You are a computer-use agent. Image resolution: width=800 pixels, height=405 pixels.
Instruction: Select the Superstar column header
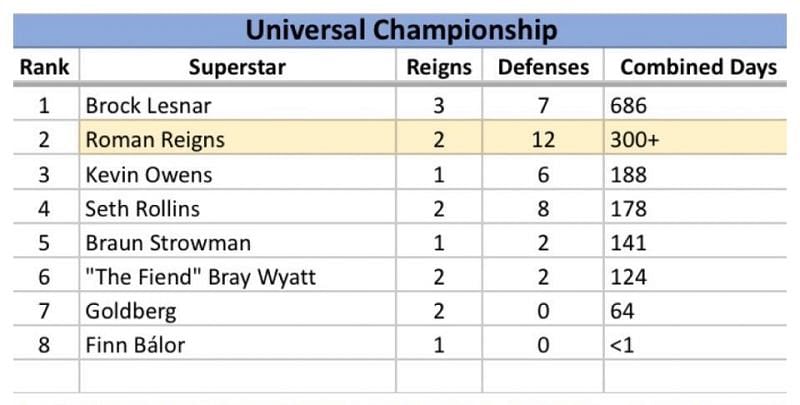coord(237,68)
